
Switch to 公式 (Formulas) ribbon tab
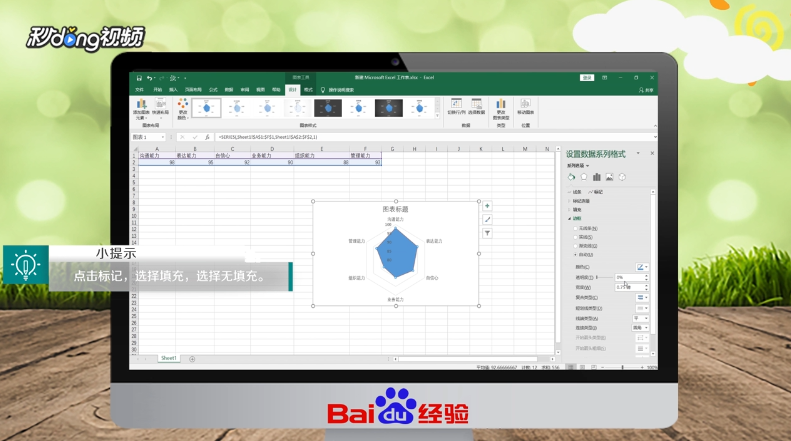pos(213,90)
